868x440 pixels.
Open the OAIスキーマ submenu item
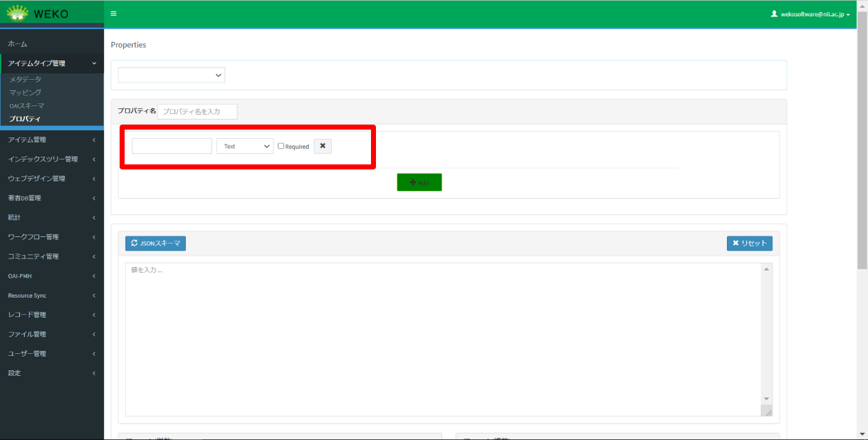tap(27, 105)
